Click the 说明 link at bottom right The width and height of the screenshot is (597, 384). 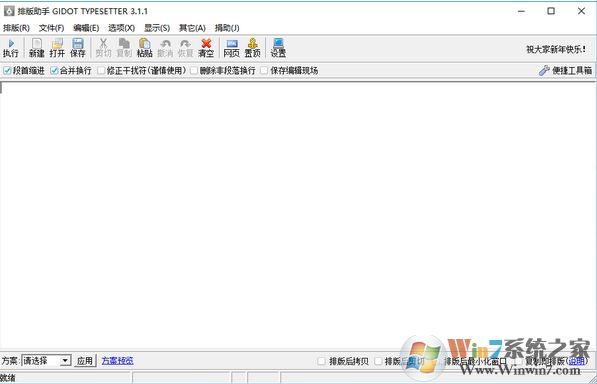pyautogui.click(x=576, y=361)
